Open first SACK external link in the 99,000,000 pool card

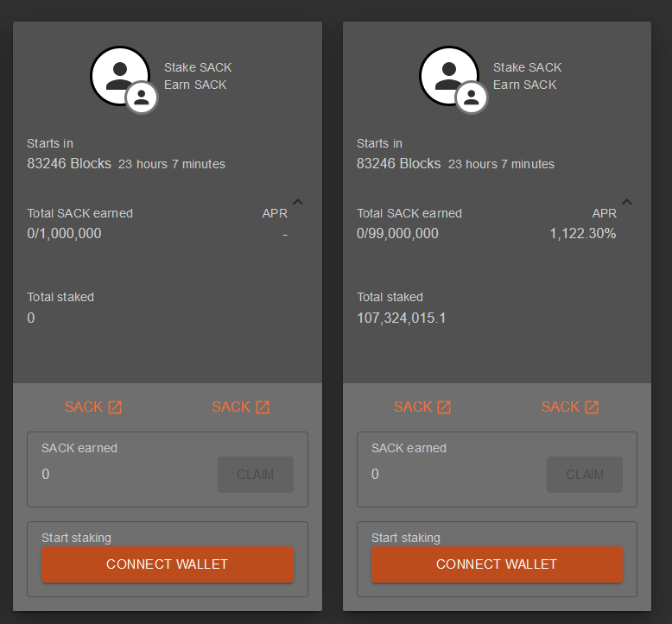point(422,407)
